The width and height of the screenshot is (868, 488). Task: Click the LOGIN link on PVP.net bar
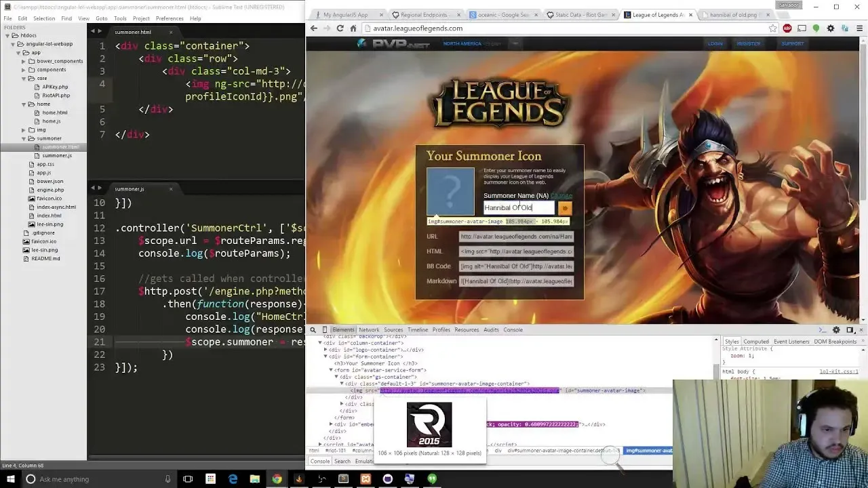(x=715, y=43)
